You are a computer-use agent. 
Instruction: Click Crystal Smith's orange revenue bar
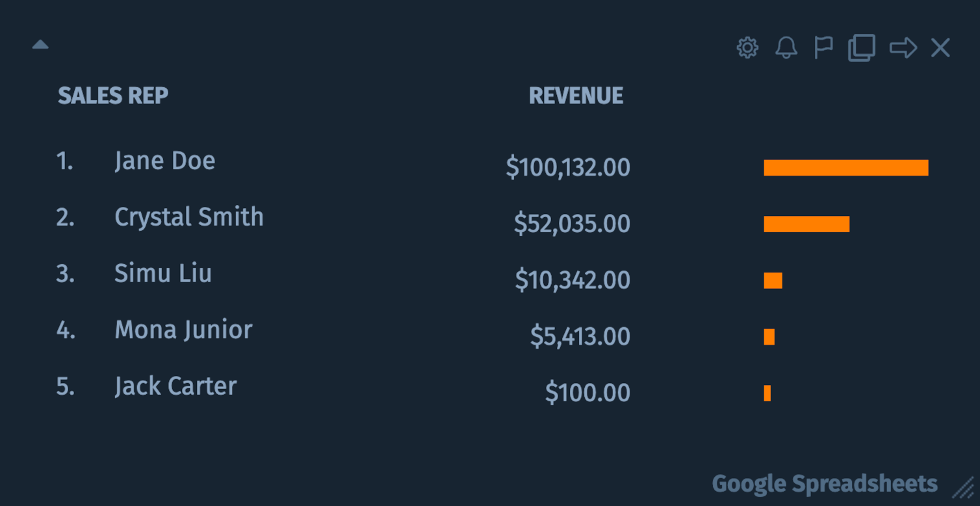pos(806,224)
